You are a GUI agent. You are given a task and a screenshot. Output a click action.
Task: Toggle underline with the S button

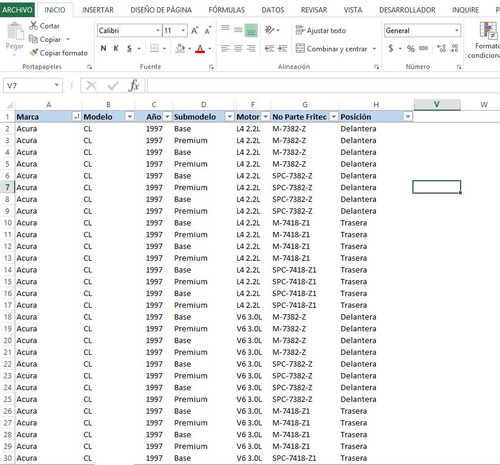click(129, 49)
